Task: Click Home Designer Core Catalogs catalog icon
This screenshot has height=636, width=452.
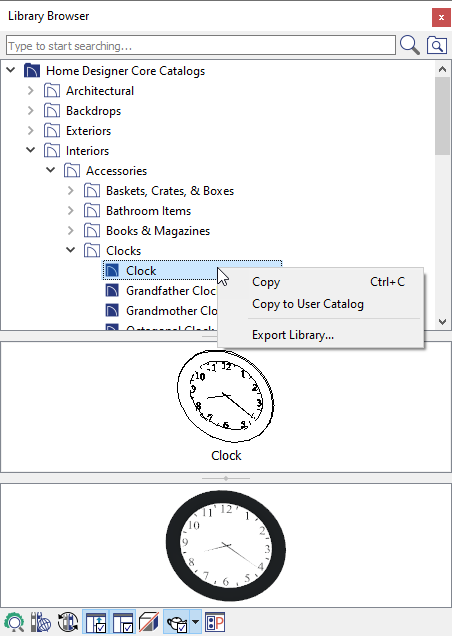Action: [x=32, y=71]
